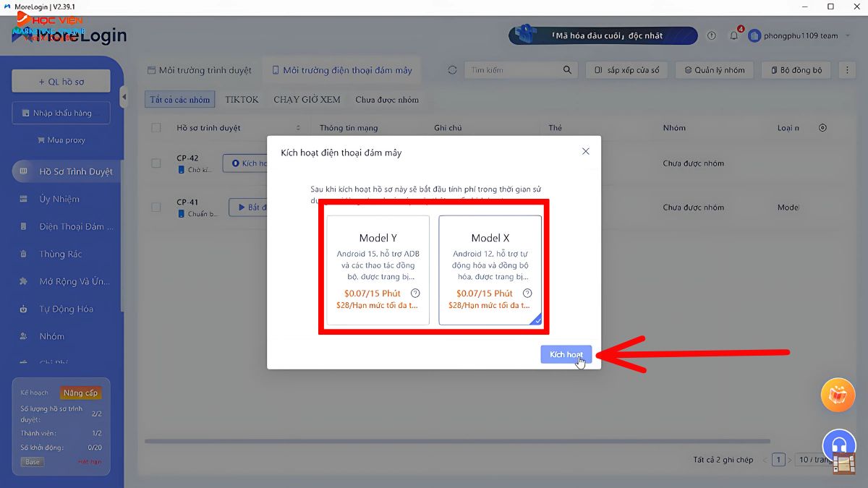The width and height of the screenshot is (868, 488).
Task: Click the Bắt đầu button for CP-41
Action: [248, 207]
